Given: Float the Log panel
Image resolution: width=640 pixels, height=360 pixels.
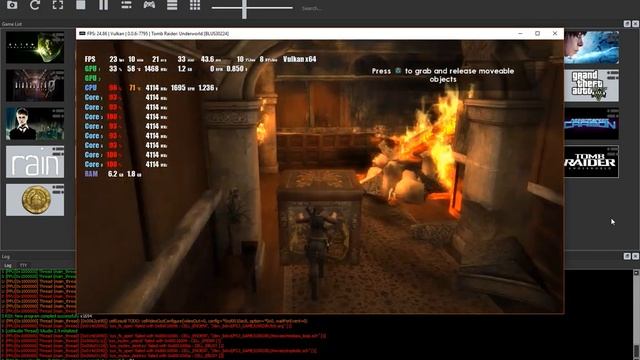Looking at the screenshot, I should 627,256.
